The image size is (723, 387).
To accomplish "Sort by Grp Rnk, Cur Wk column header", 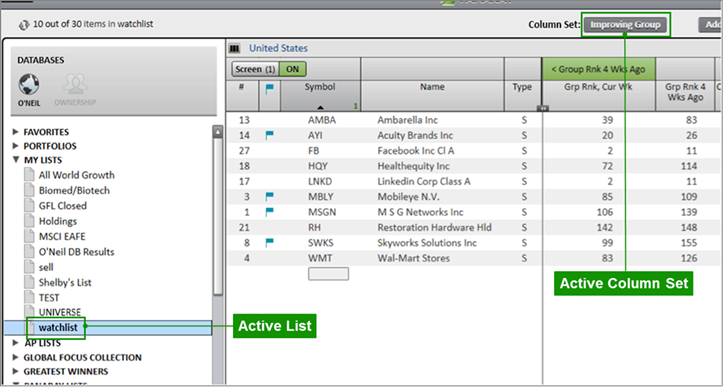I will (x=599, y=95).
